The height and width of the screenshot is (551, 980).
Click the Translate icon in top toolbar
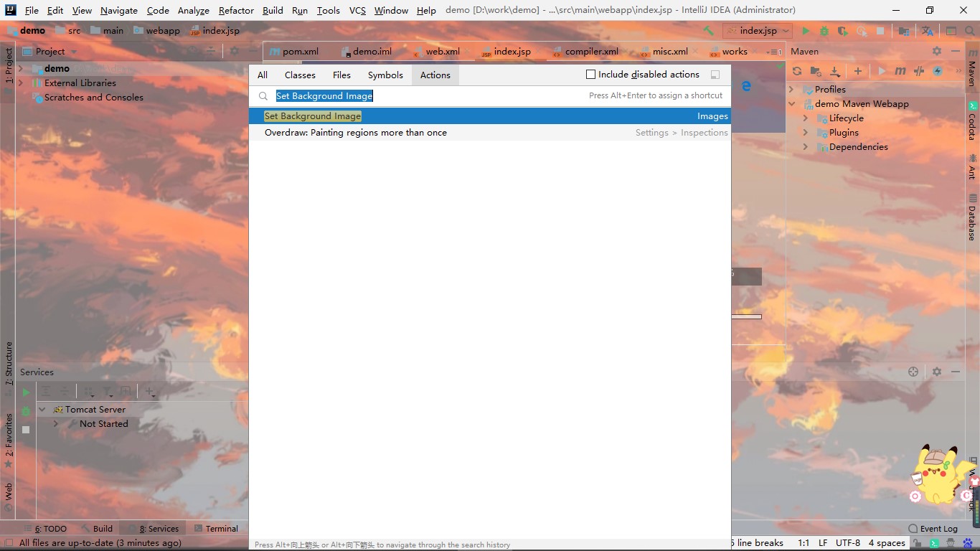(x=928, y=31)
